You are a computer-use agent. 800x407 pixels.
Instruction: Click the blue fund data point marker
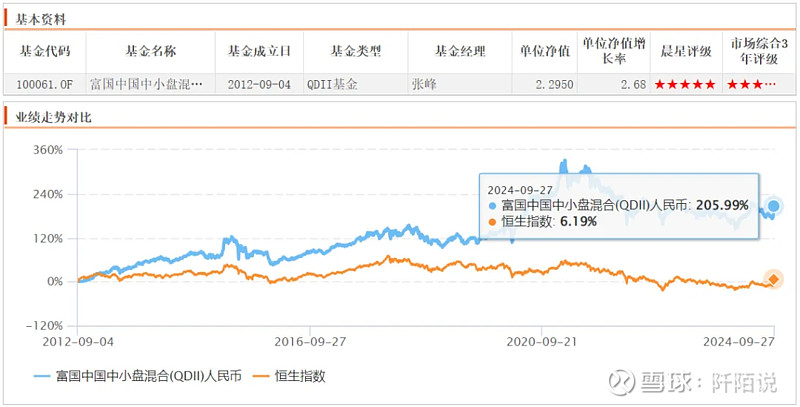[x=774, y=206]
